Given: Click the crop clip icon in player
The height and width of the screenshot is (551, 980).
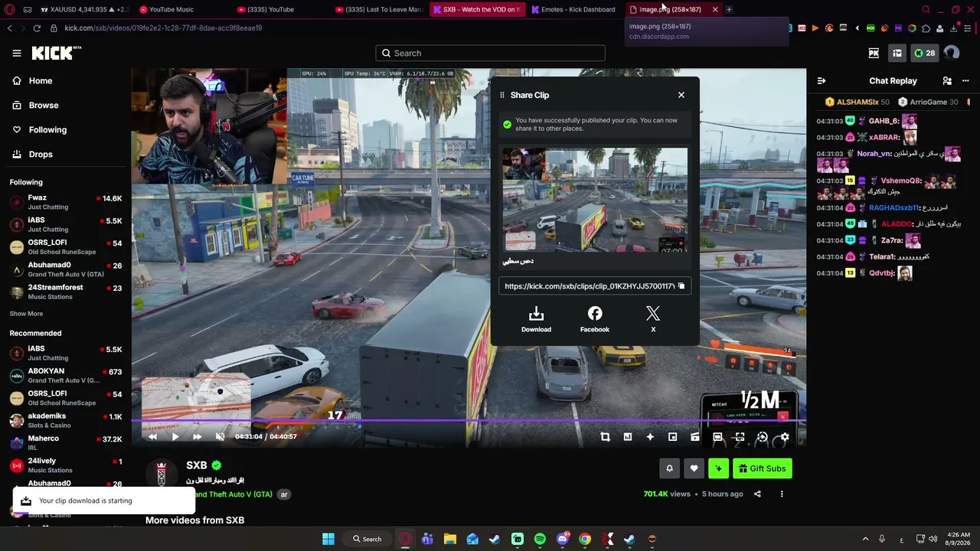Looking at the screenshot, I should coord(605,437).
